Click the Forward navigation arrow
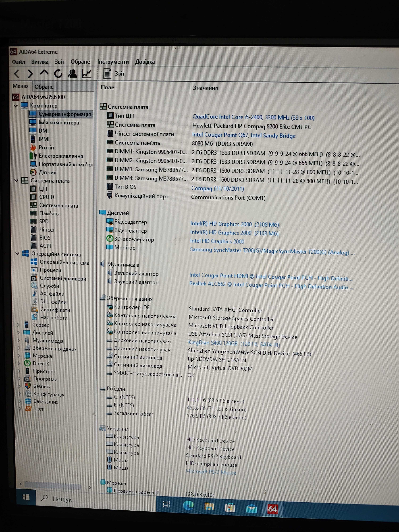The width and height of the screenshot is (399, 532). tap(30, 74)
